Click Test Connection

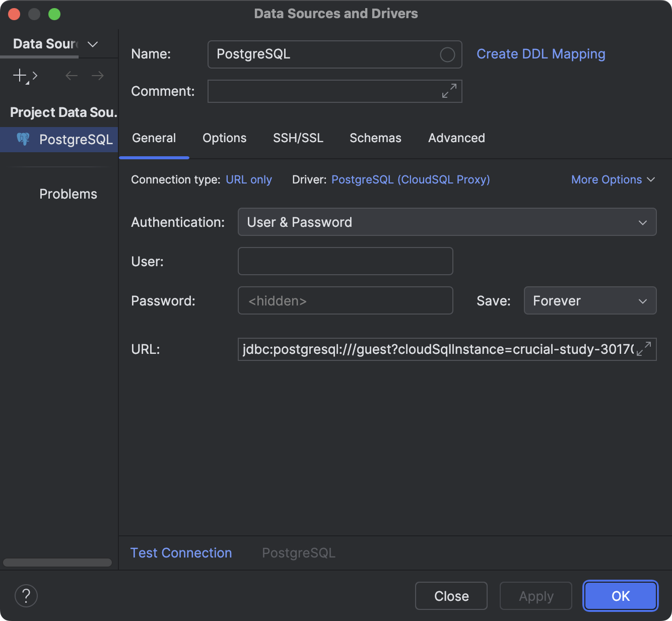point(181,552)
